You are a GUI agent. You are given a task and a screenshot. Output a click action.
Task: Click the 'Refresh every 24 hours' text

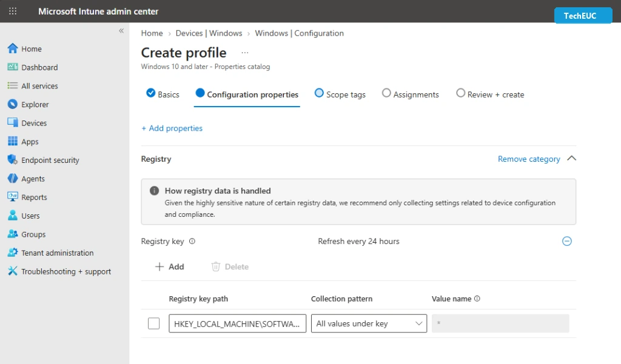tap(358, 241)
